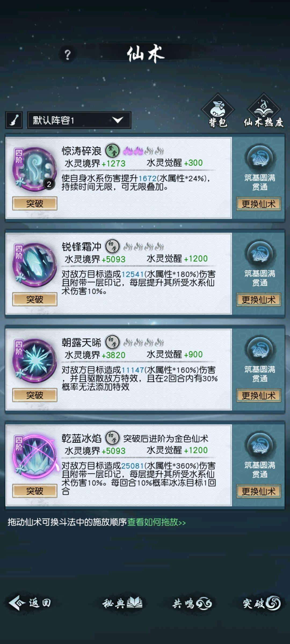Open the 仙术热度 book icon
Screen dimensions: 290x644
[264, 111]
